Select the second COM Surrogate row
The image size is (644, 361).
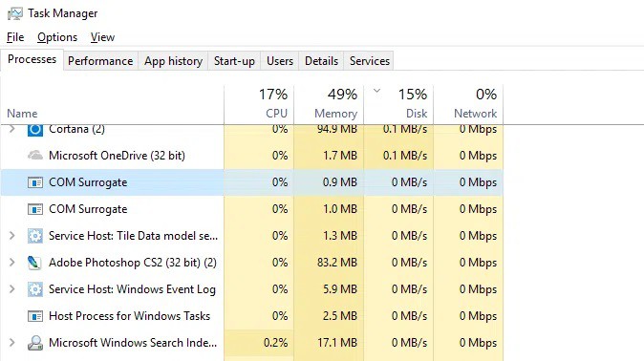pos(251,209)
